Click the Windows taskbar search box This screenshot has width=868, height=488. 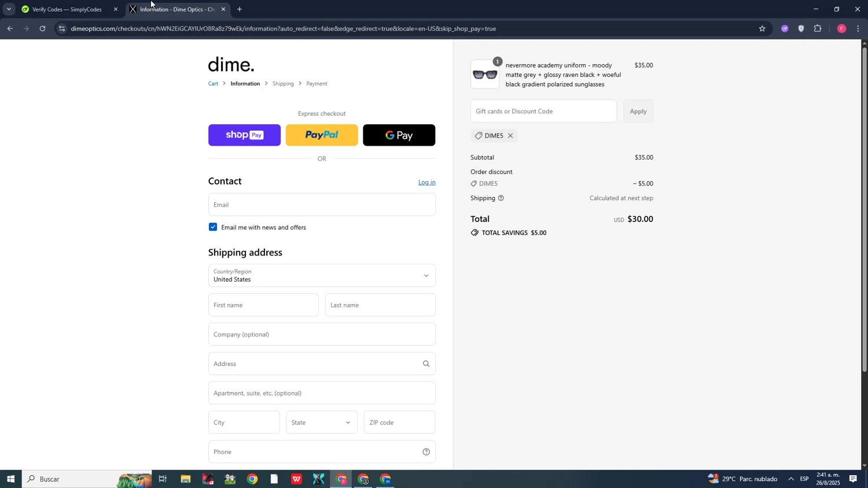[87, 479]
